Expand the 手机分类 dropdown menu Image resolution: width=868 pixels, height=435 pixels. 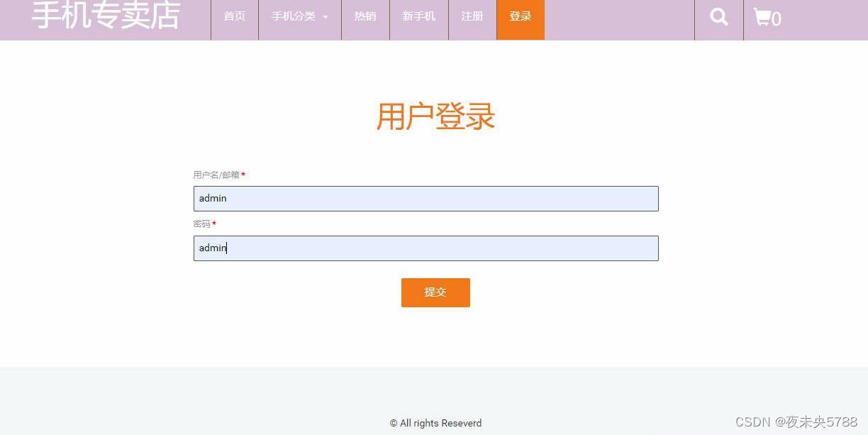(300, 16)
